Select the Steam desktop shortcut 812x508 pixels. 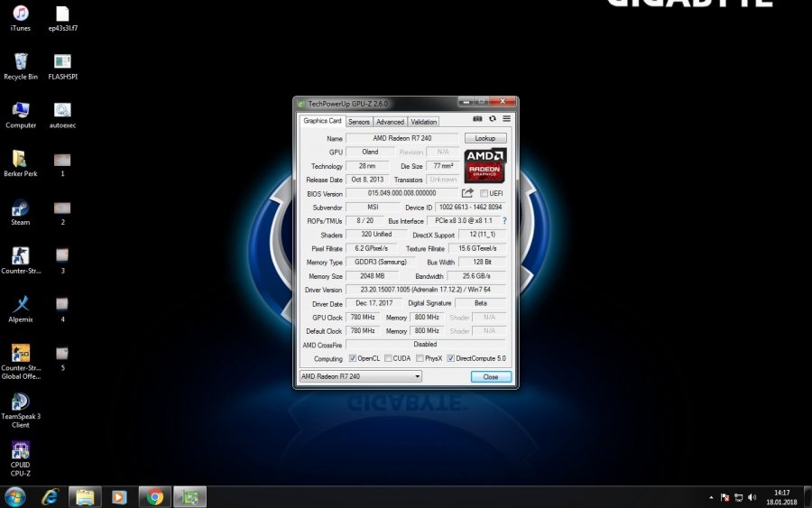tap(21, 212)
